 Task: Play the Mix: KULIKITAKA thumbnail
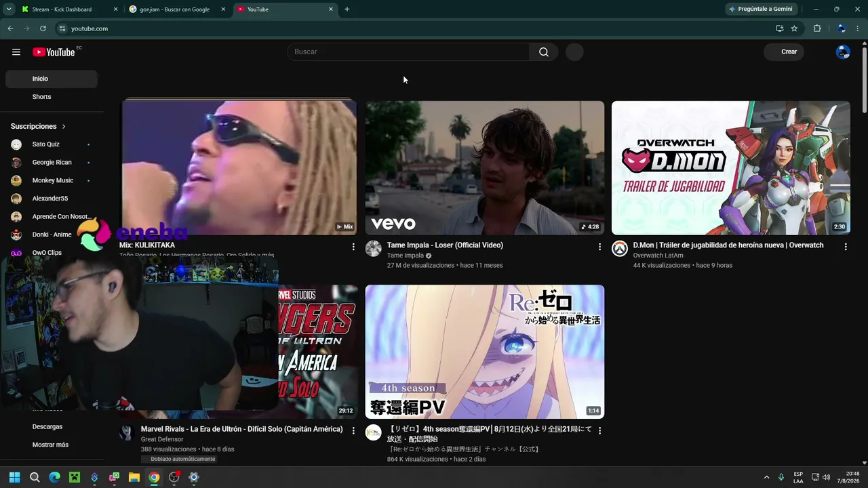pyautogui.click(x=239, y=168)
